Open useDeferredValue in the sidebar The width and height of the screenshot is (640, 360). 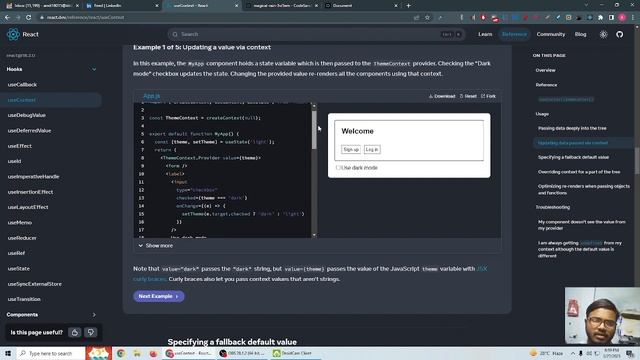click(29, 131)
